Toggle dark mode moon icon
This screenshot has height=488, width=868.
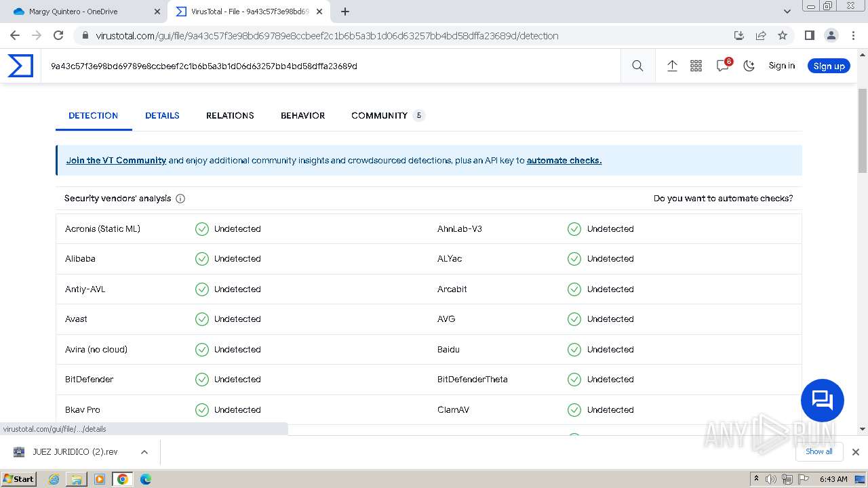pyautogui.click(x=749, y=66)
